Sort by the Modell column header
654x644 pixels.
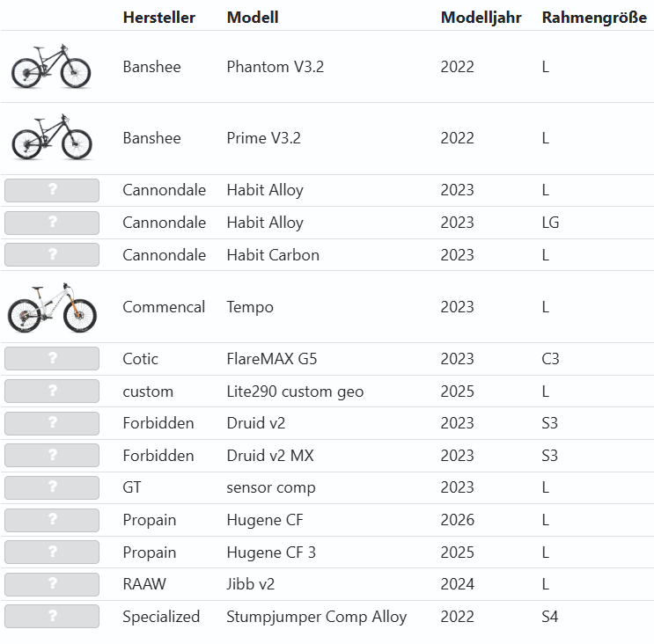pos(253,18)
